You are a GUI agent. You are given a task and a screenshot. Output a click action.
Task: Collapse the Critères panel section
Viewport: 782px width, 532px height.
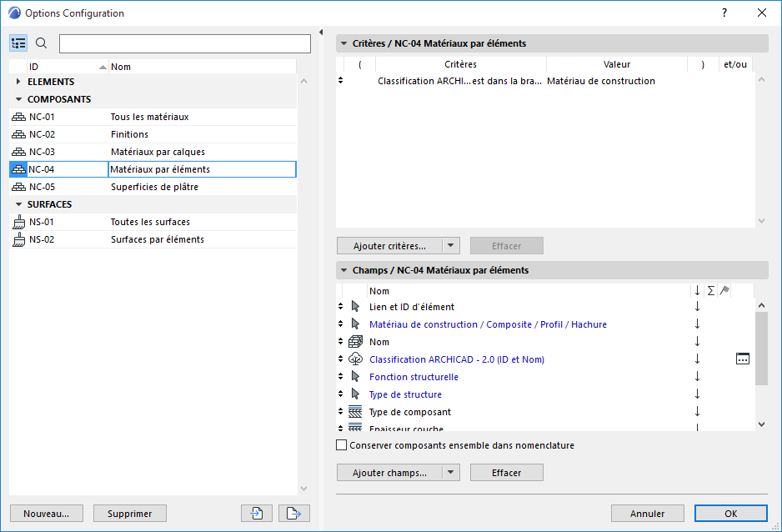(x=343, y=43)
